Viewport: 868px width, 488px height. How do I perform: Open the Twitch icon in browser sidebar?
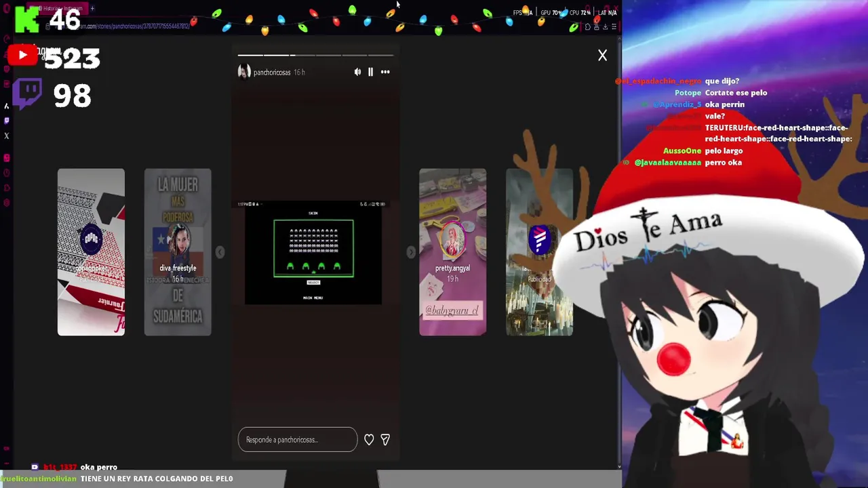click(7, 121)
